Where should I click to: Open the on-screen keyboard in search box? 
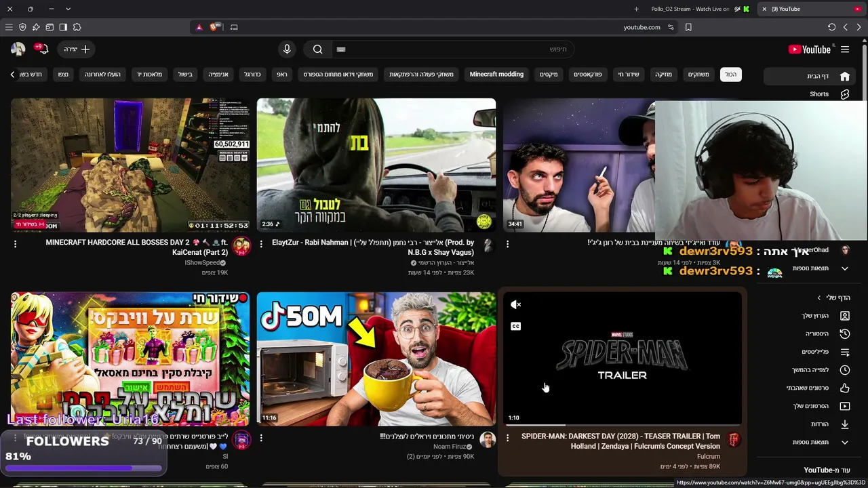341,49
